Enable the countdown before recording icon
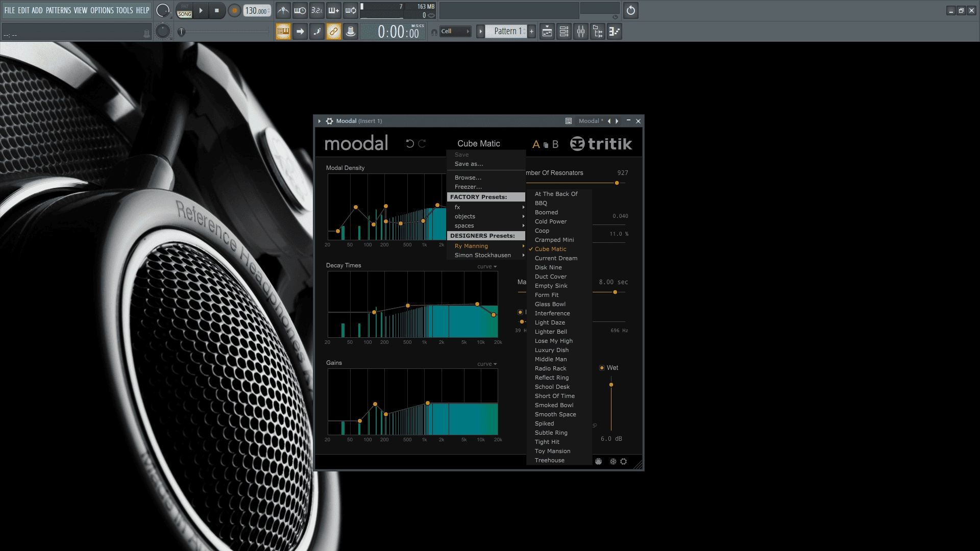The image size is (980, 551). pyautogui.click(x=317, y=10)
